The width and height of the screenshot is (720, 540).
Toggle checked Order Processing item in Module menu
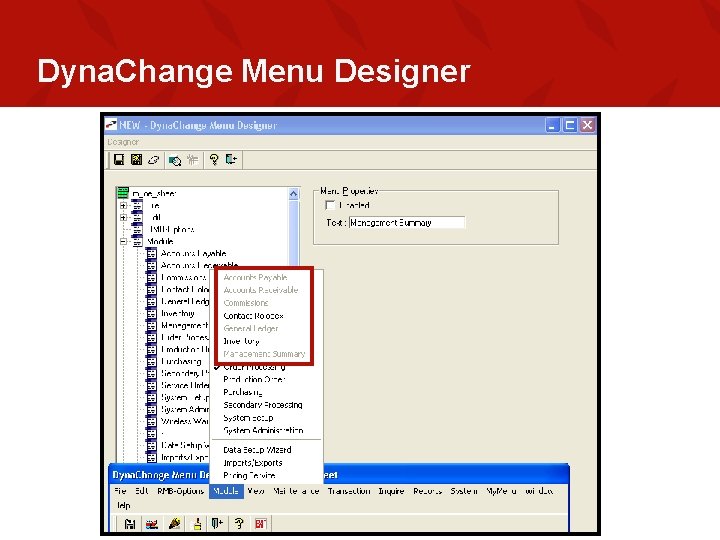pyautogui.click(x=254, y=367)
